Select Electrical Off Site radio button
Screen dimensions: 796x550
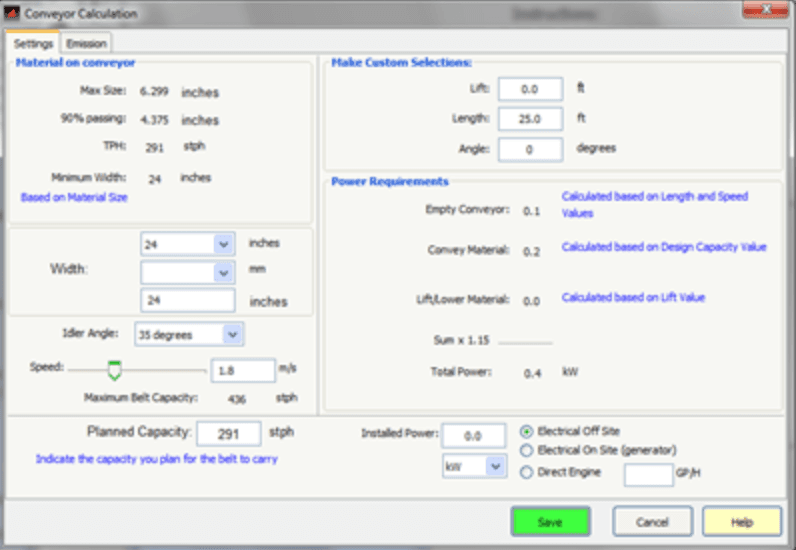point(527,431)
